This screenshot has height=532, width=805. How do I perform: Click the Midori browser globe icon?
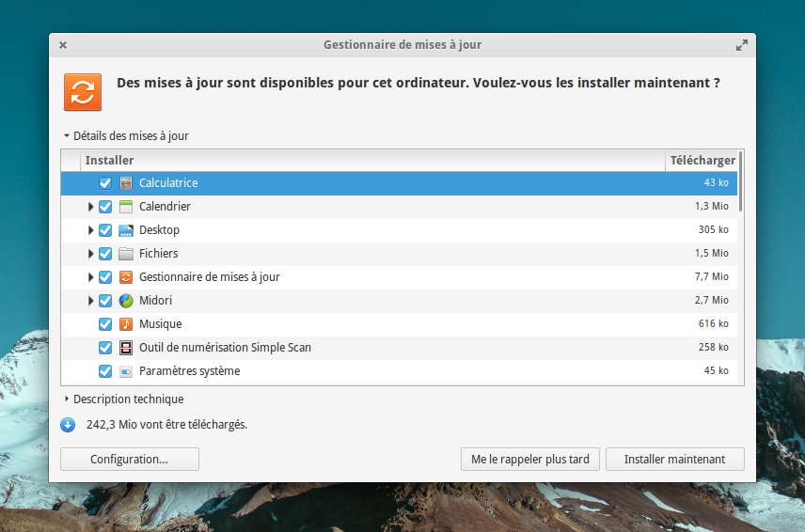pos(126,301)
